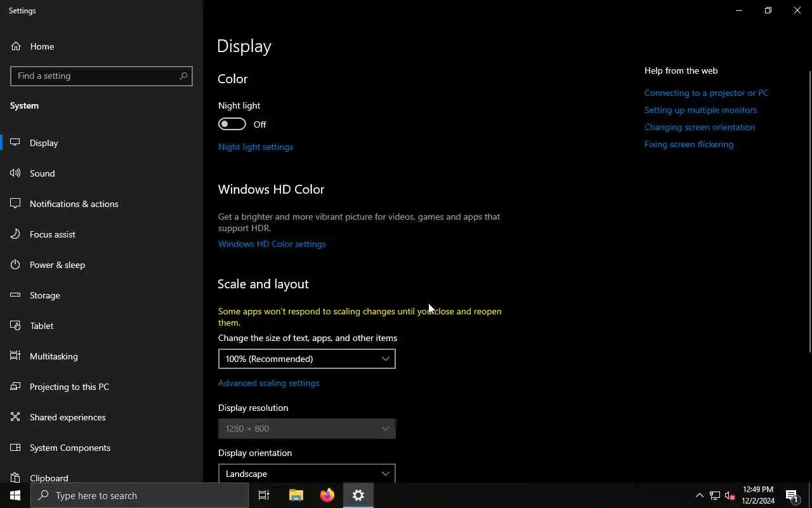Select System Components label in sidebar

point(70,448)
